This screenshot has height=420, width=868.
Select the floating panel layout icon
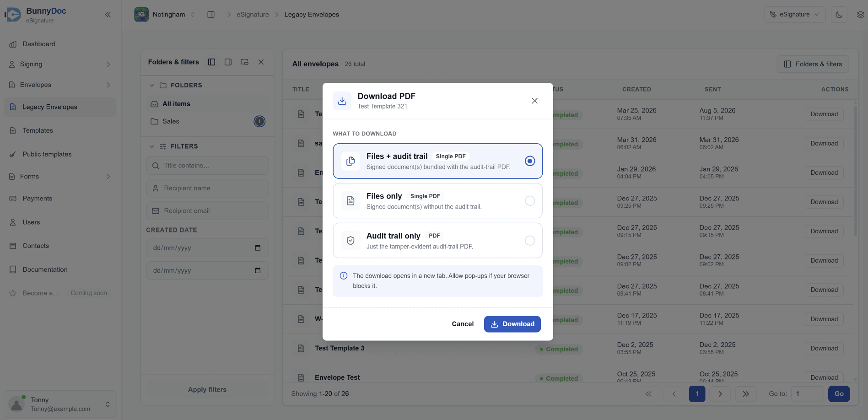pos(244,62)
